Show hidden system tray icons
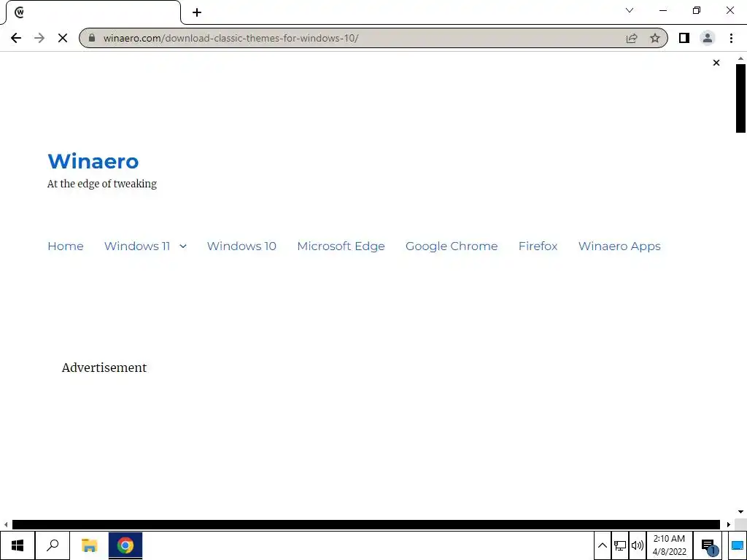Viewport: 747px width, 560px height. coord(602,545)
